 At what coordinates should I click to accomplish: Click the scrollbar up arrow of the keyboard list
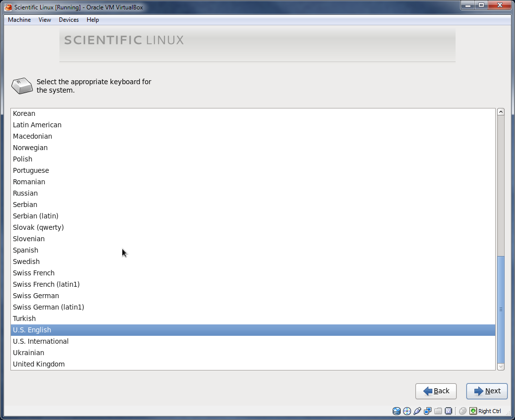pyautogui.click(x=501, y=112)
